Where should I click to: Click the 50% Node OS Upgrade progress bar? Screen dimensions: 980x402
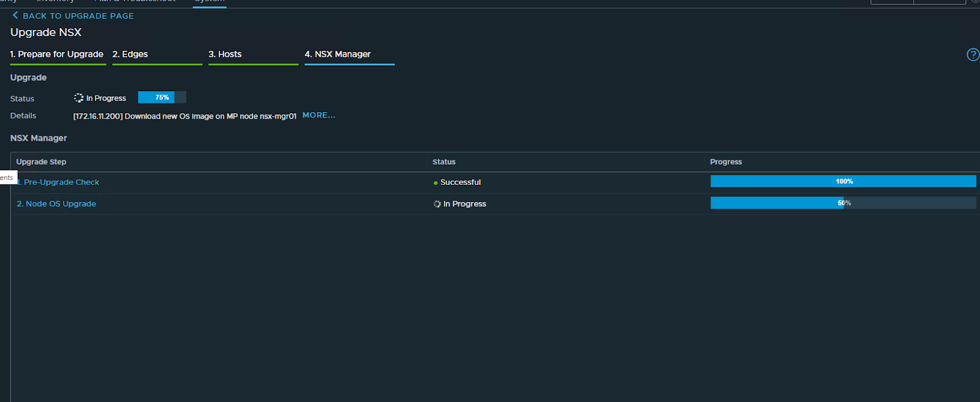tap(843, 203)
